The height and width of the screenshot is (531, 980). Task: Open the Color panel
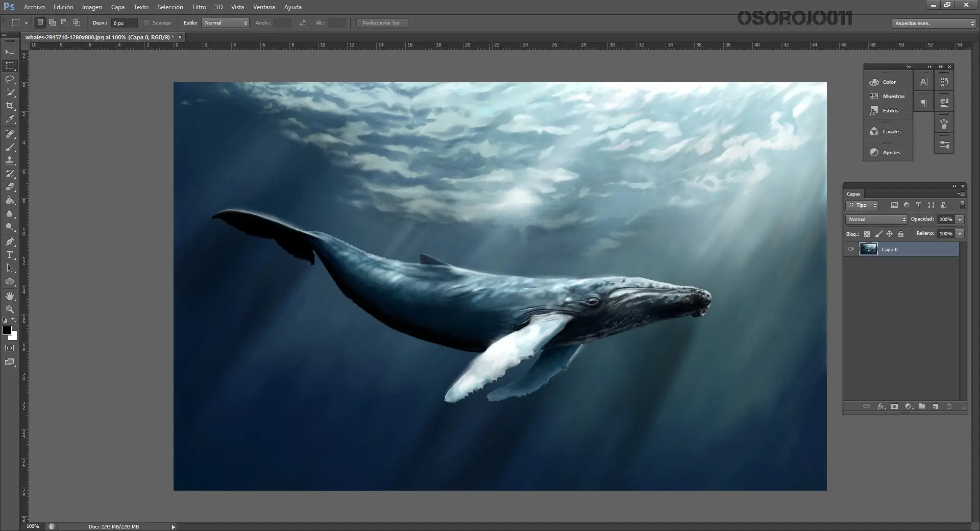pos(888,82)
